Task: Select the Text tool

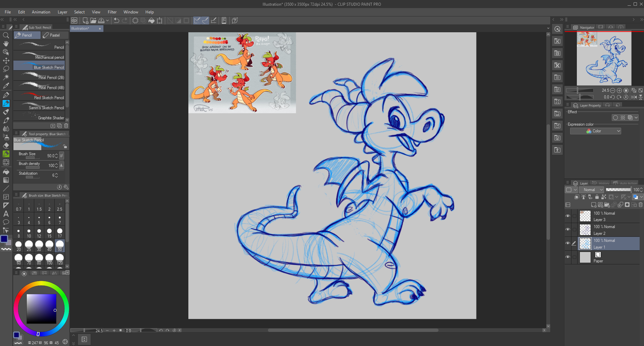Action: click(x=6, y=214)
